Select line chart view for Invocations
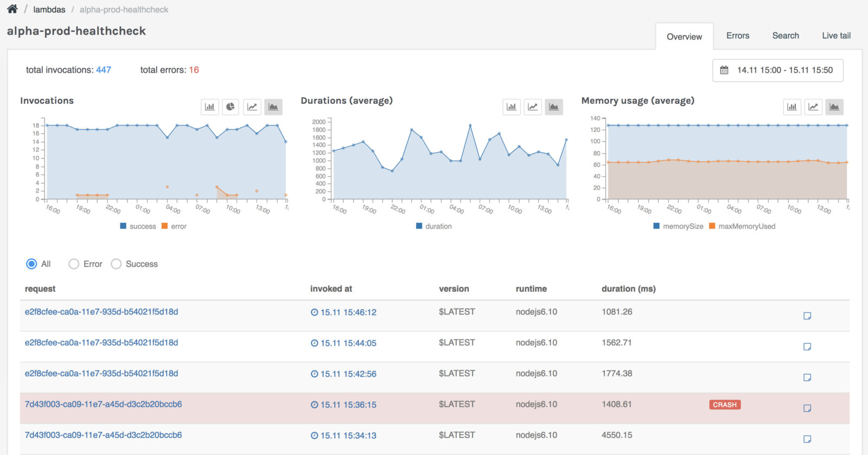This screenshot has height=455, width=868. [x=252, y=107]
